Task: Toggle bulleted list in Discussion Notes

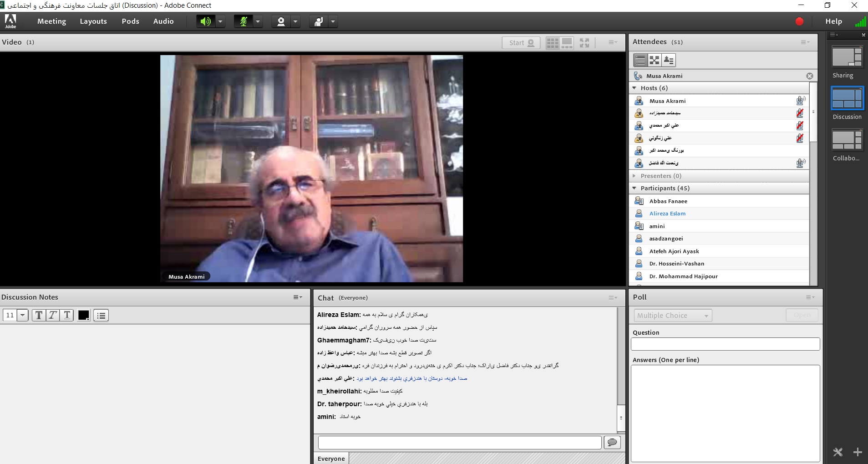Action: click(101, 315)
